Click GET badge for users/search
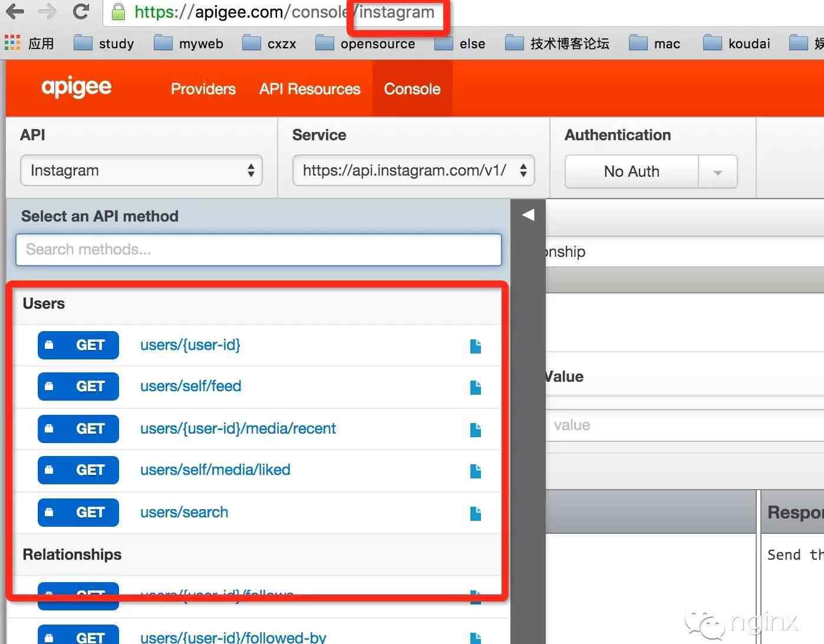Screen dimensions: 824x644 (x=78, y=513)
